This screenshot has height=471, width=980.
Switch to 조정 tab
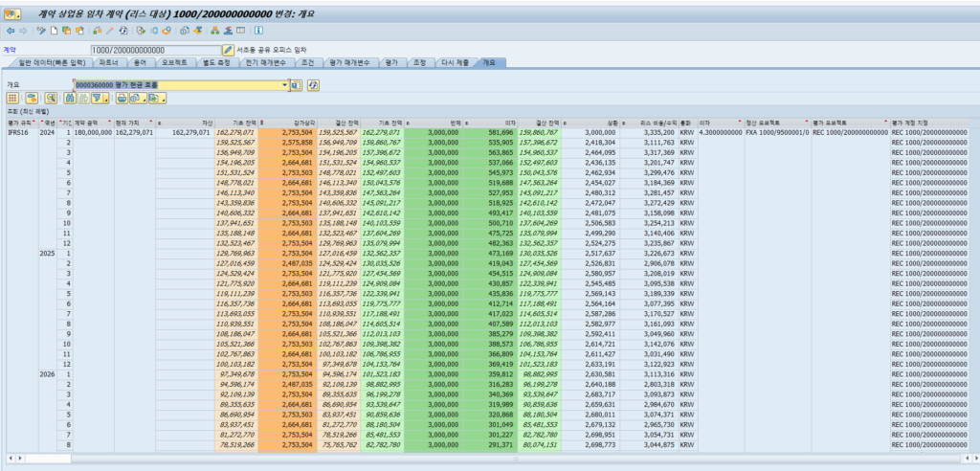point(420,62)
